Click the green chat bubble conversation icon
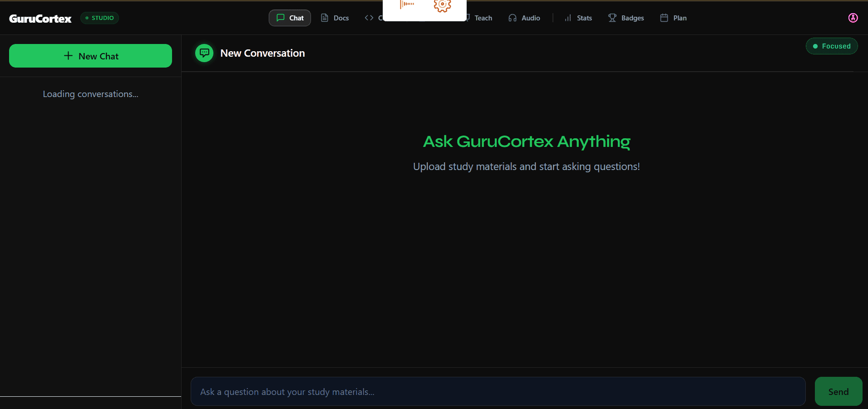Image resolution: width=868 pixels, height=409 pixels. coord(204,53)
